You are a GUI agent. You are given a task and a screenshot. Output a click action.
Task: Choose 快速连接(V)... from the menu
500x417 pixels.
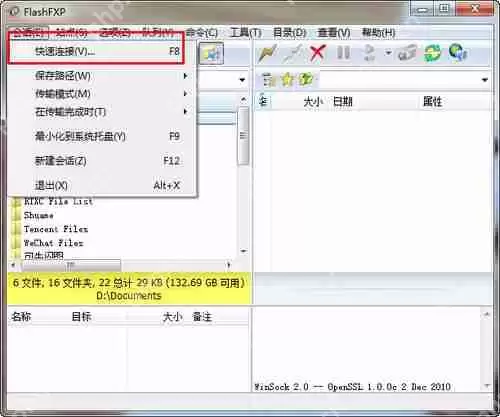coord(103,51)
